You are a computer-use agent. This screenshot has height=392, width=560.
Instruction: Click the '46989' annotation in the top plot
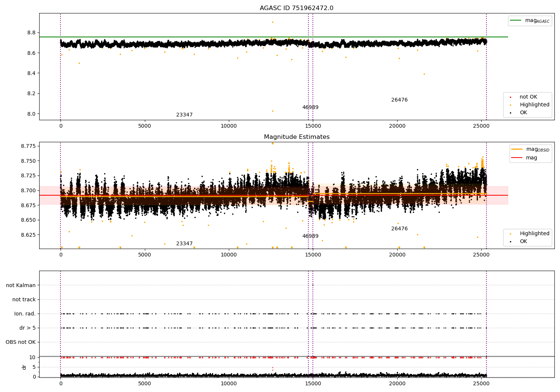click(310, 108)
